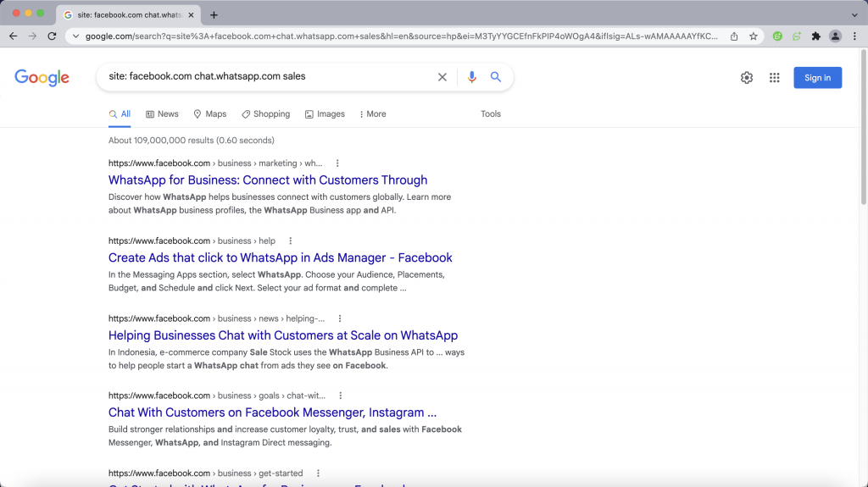Open the Tools search options
Image resolution: width=868 pixels, height=487 pixels.
pyautogui.click(x=491, y=114)
